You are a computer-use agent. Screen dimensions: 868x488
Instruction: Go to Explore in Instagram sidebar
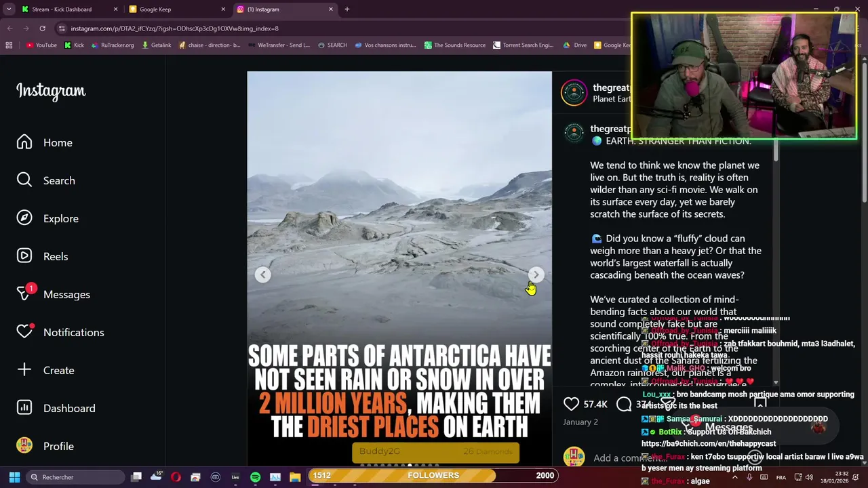[47, 218]
